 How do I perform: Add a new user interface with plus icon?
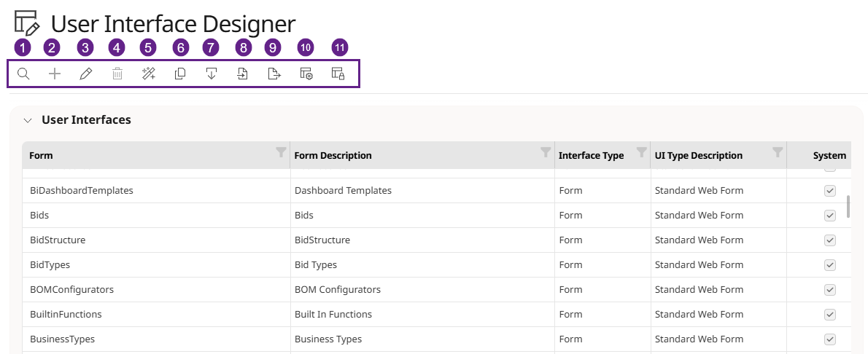54,74
